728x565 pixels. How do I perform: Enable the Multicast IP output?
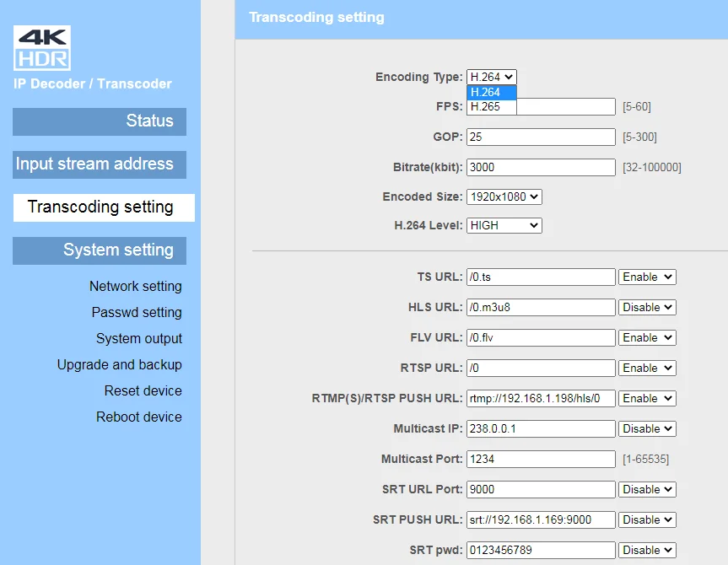[x=647, y=428]
